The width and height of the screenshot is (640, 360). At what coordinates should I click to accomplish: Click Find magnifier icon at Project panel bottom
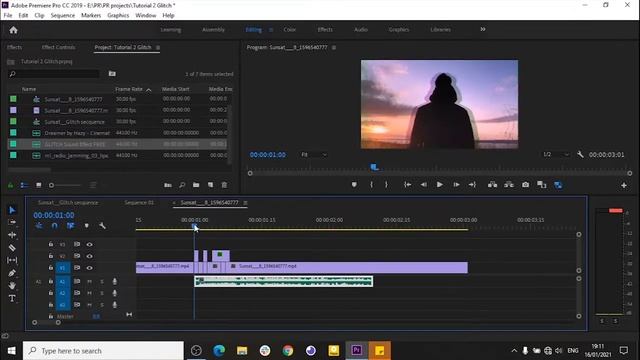point(182,185)
